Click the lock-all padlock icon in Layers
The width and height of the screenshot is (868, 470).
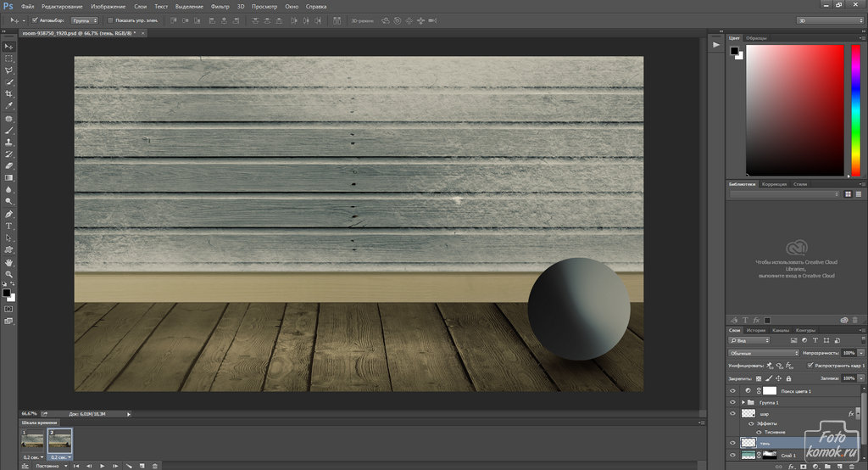[788, 378]
